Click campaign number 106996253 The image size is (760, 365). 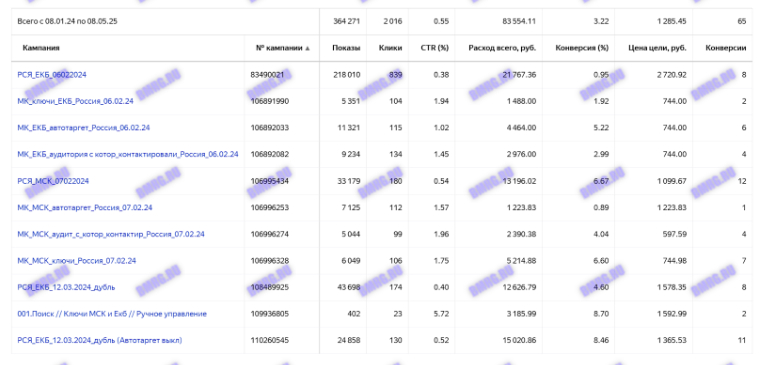point(269,207)
